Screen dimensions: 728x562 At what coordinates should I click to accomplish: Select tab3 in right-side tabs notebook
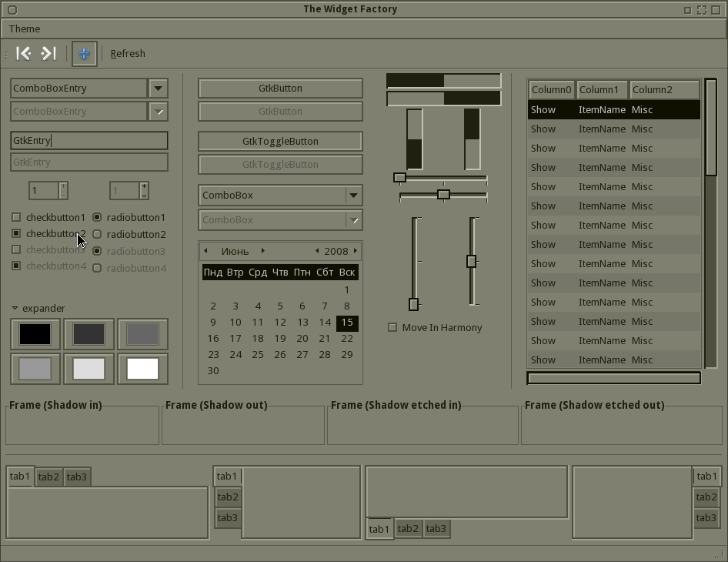pos(706,517)
